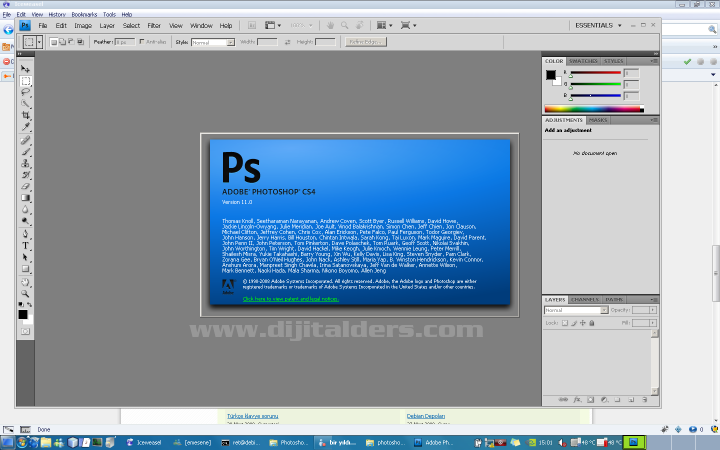Switch to the SWATCHES tab
This screenshot has width=720, height=450.
coord(583,61)
